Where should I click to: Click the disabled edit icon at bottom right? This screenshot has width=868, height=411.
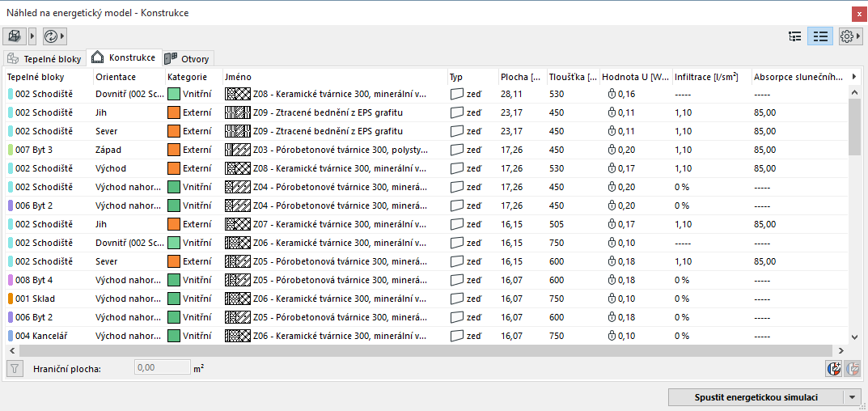(x=853, y=368)
